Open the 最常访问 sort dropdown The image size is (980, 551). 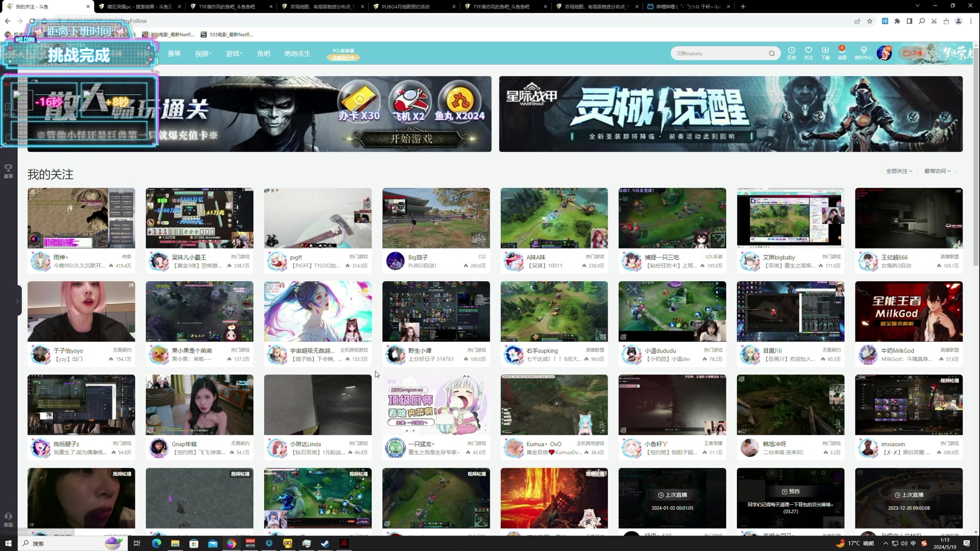tap(937, 171)
